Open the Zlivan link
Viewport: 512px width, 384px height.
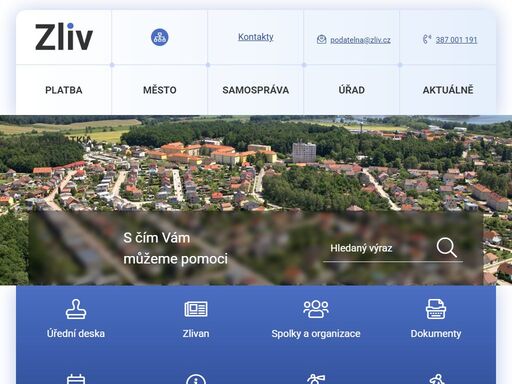[196, 334]
